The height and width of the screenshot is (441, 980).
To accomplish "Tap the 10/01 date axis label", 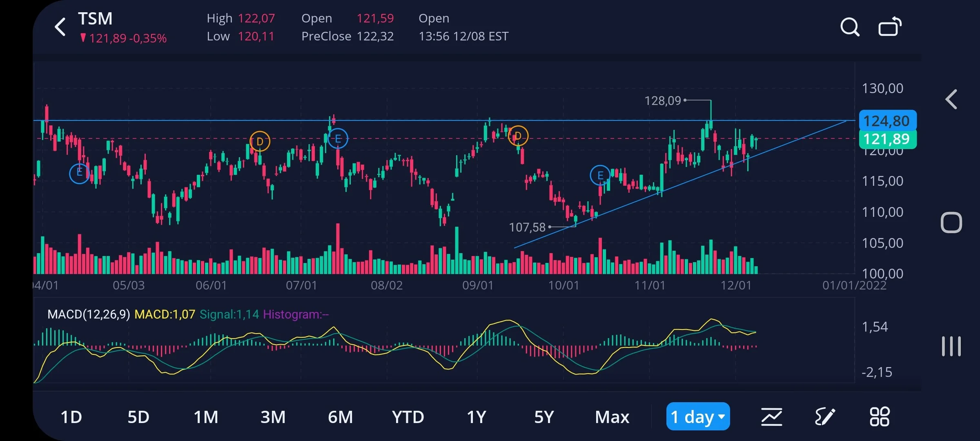I will point(563,285).
